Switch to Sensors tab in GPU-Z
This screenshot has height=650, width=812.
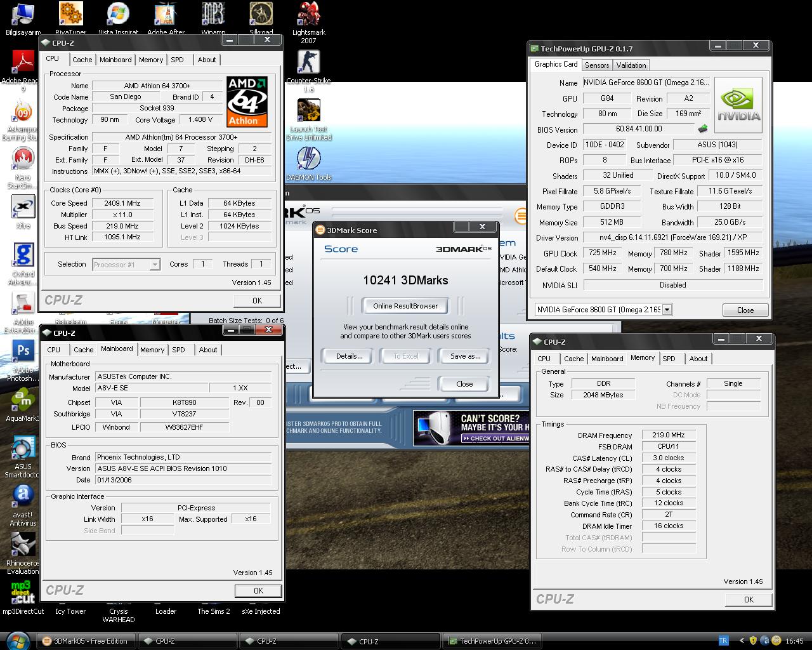point(597,65)
